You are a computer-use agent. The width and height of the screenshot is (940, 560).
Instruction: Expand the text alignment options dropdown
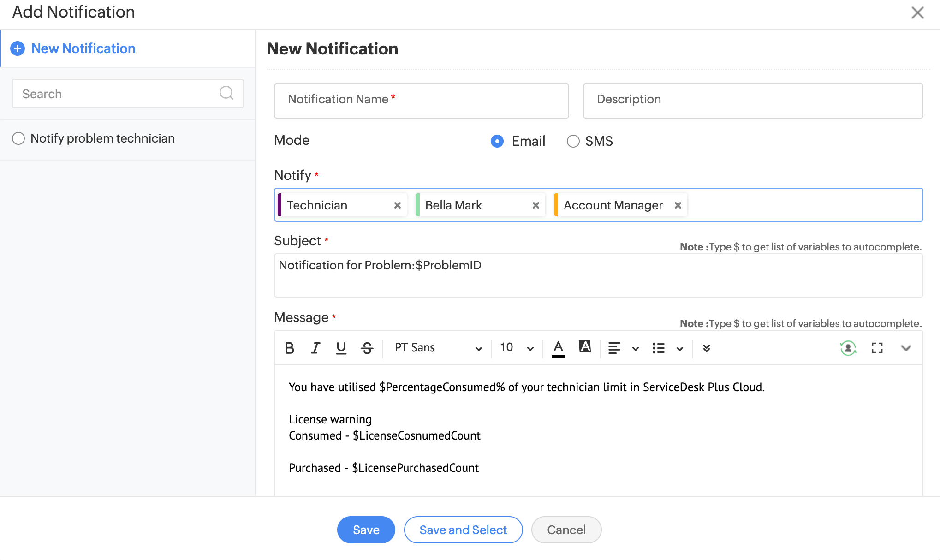[635, 348]
